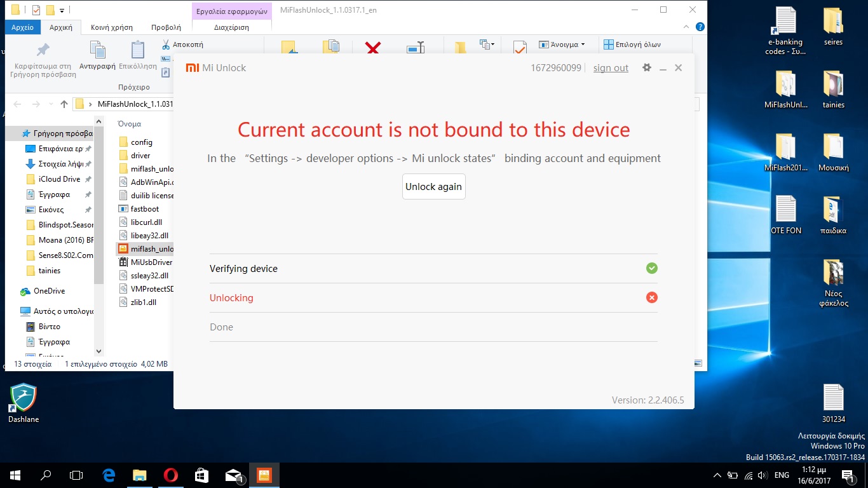Select the fastboot file in list
This screenshot has height=488, width=868.
144,209
